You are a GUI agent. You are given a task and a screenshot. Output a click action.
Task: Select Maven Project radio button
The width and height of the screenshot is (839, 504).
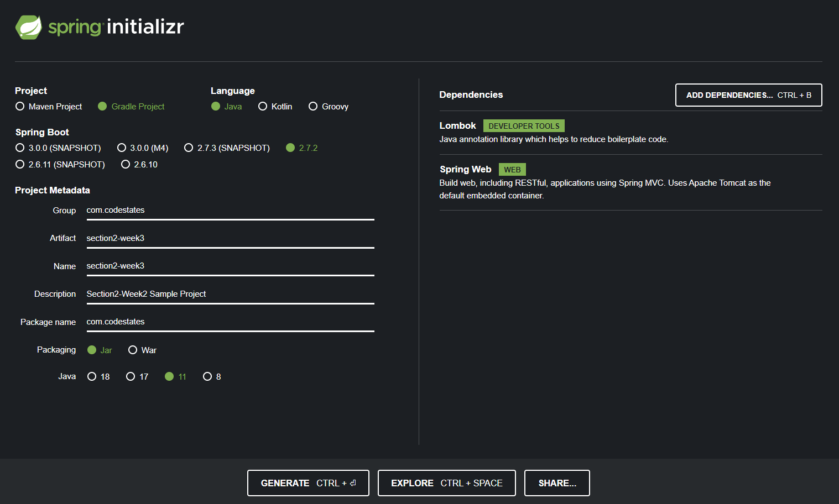click(49, 106)
